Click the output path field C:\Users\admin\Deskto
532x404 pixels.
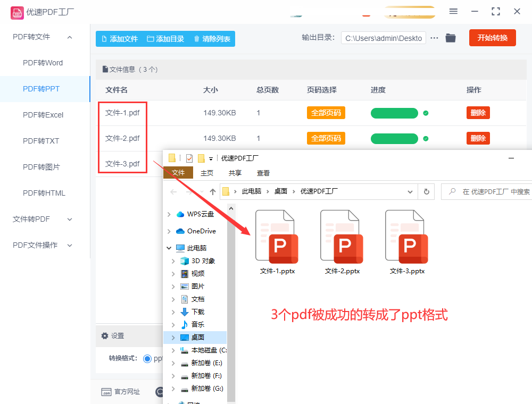(384, 38)
